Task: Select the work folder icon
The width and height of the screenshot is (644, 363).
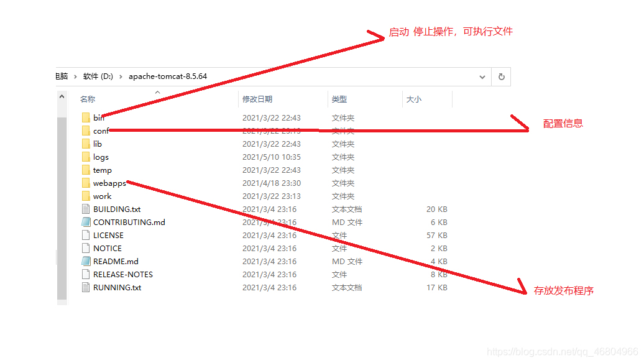Action: click(86, 196)
